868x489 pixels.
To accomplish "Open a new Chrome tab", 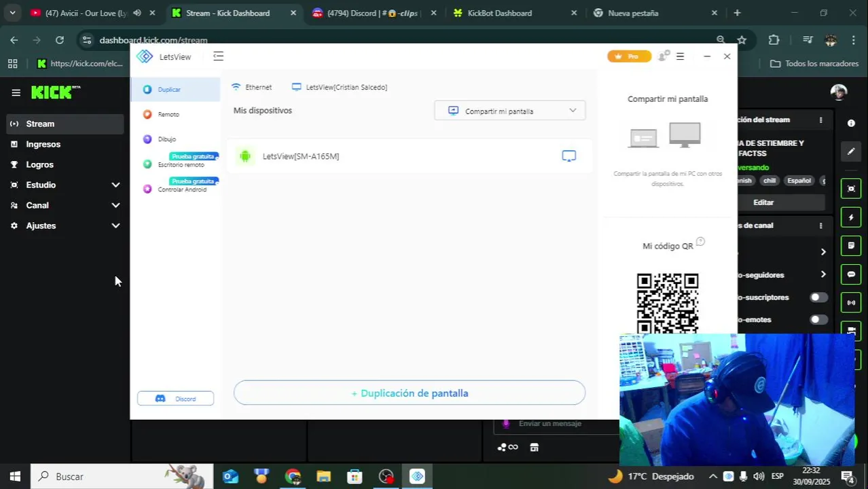I will pyautogui.click(x=737, y=13).
